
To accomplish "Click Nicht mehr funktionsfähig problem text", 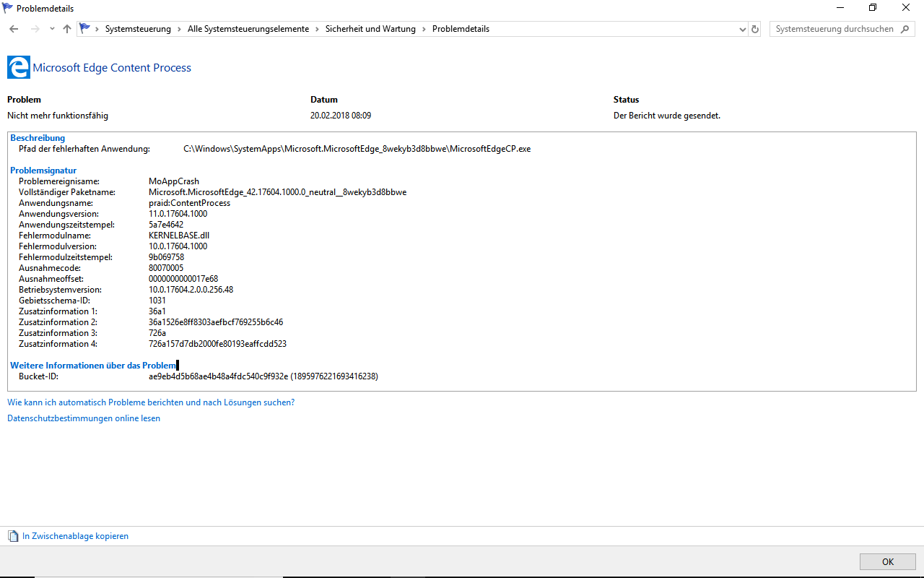I will point(58,116).
